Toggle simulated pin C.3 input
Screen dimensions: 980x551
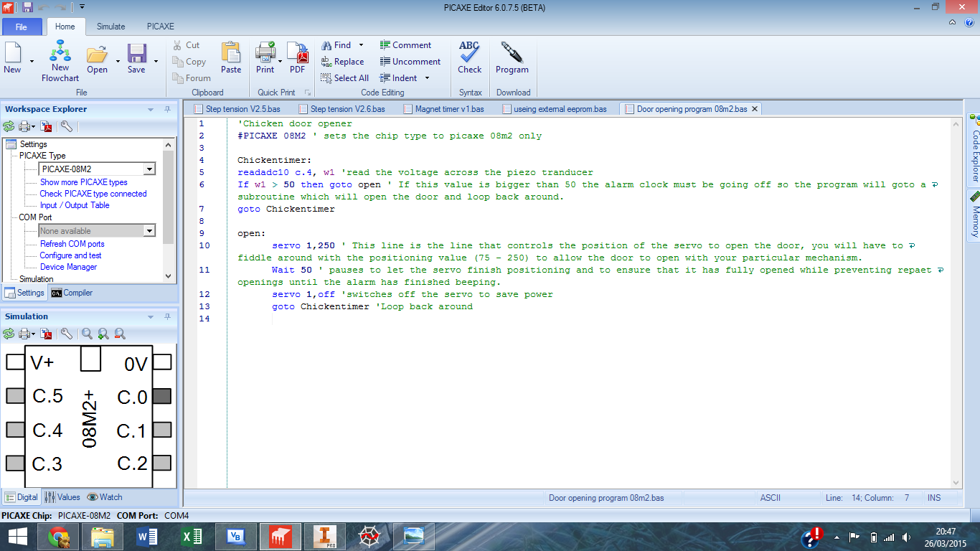click(x=15, y=463)
